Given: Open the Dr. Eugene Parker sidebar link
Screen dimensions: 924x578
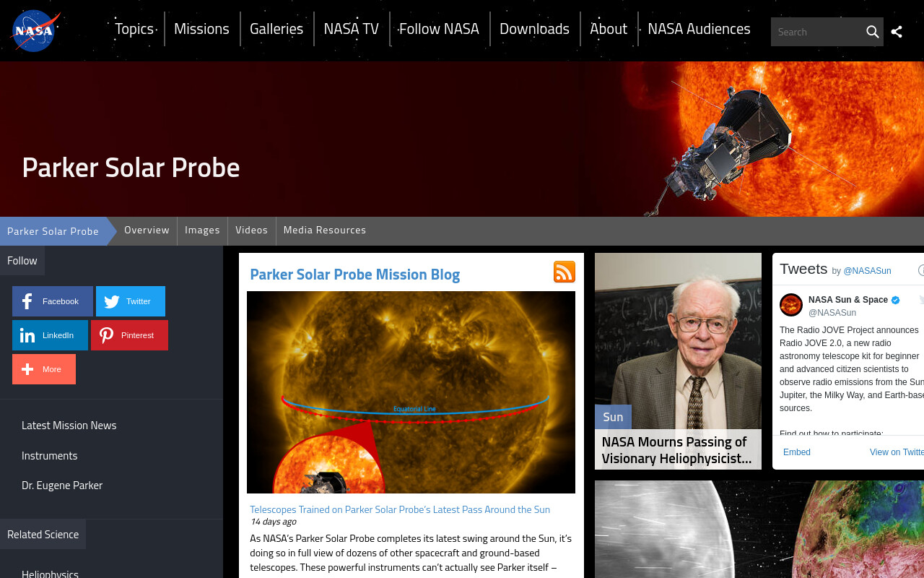Looking at the screenshot, I should pyautogui.click(x=62, y=486).
